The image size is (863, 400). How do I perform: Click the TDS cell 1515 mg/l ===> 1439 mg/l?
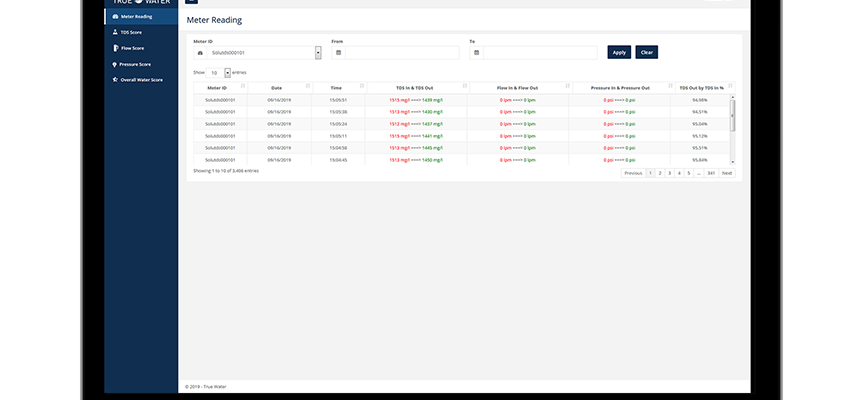(416, 100)
